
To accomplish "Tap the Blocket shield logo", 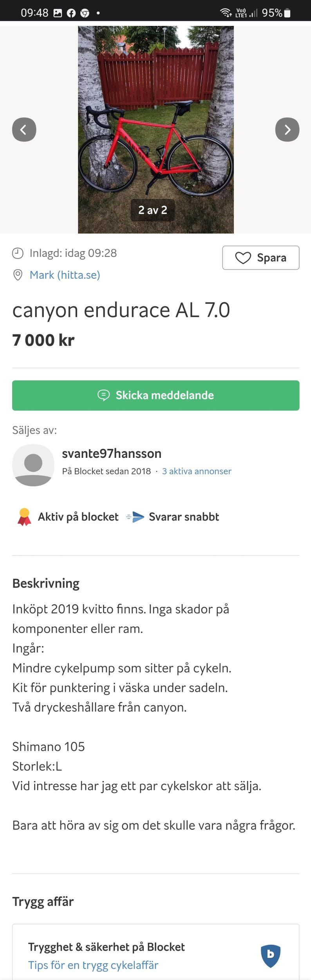I will click(270, 956).
